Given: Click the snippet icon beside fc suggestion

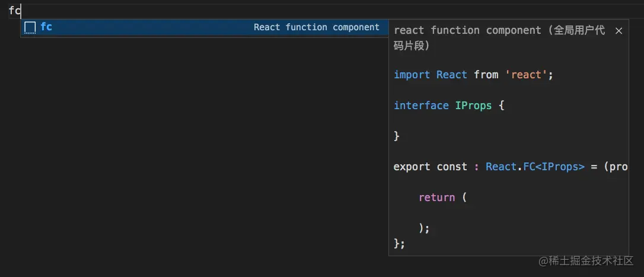Looking at the screenshot, I should (x=30, y=27).
